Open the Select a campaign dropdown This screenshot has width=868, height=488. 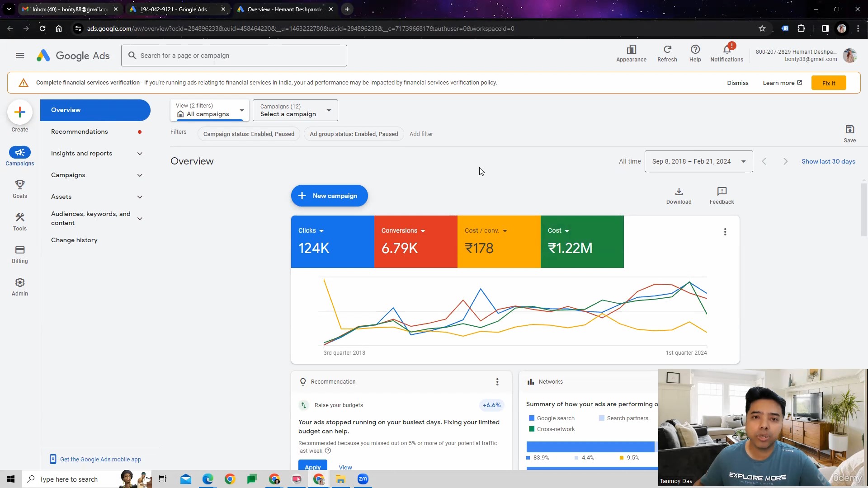[x=295, y=110]
